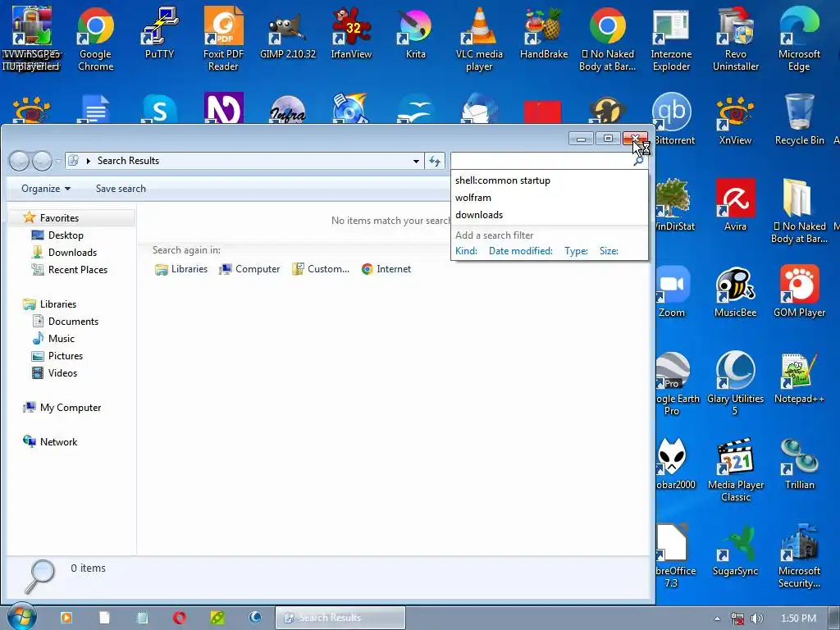Open the volume control in system tray

tap(756, 619)
